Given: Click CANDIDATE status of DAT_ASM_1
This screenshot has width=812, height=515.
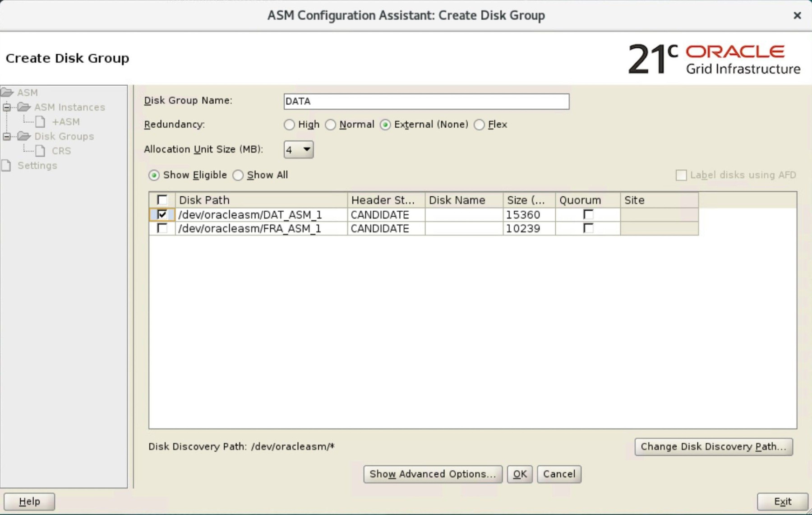Looking at the screenshot, I should point(386,214).
